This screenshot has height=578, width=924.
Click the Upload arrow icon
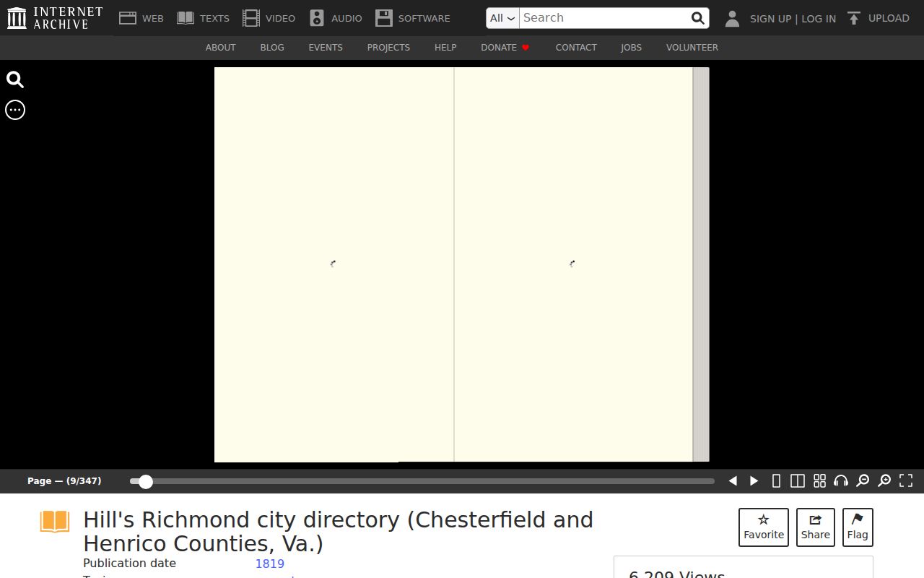(x=854, y=18)
